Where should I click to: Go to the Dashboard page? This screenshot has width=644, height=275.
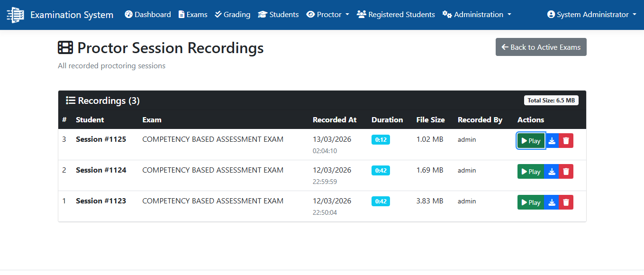click(x=148, y=15)
